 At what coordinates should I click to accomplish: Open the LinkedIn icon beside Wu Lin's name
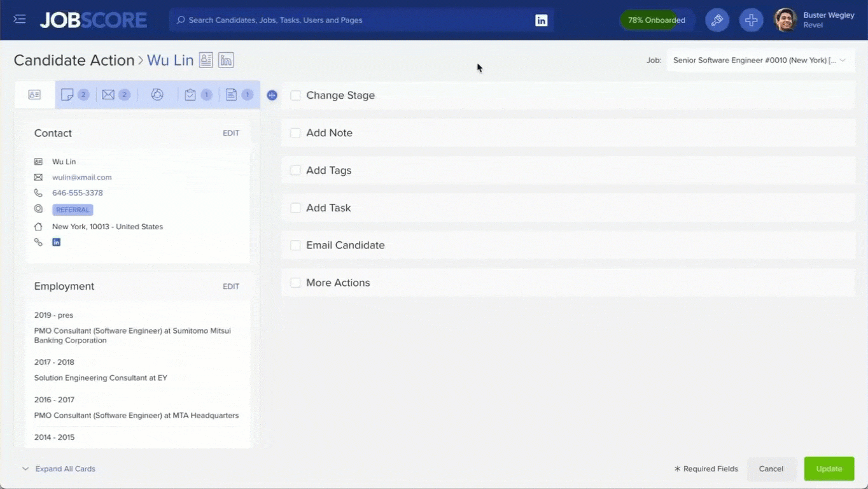coord(226,60)
